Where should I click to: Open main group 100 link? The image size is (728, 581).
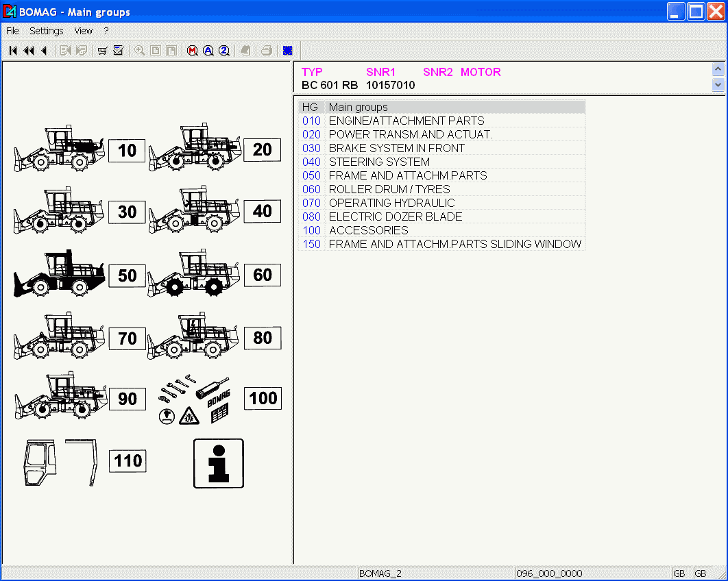click(311, 230)
